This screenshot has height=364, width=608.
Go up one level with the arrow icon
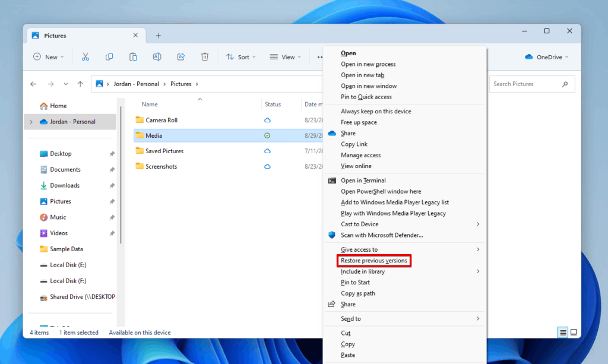(80, 84)
